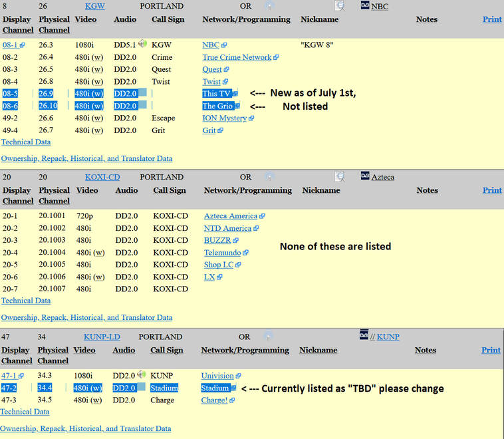Open the Azteca America link
This screenshot has width=504, height=439.
tap(231, 216)
